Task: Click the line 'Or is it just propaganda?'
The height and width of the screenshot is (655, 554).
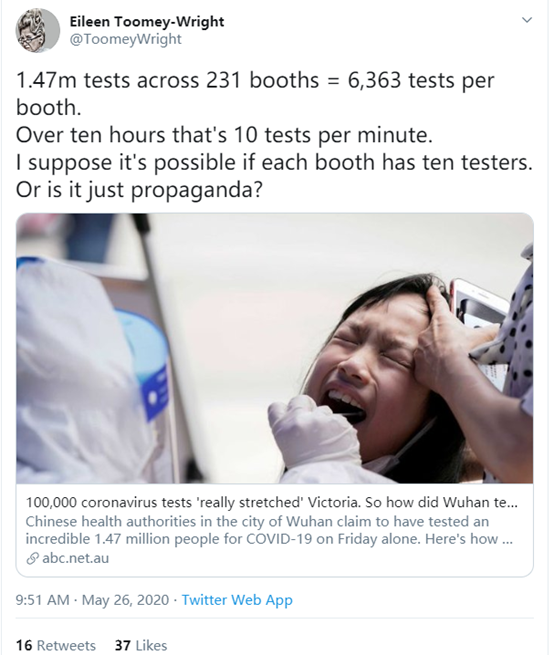Action: [140, 190]
